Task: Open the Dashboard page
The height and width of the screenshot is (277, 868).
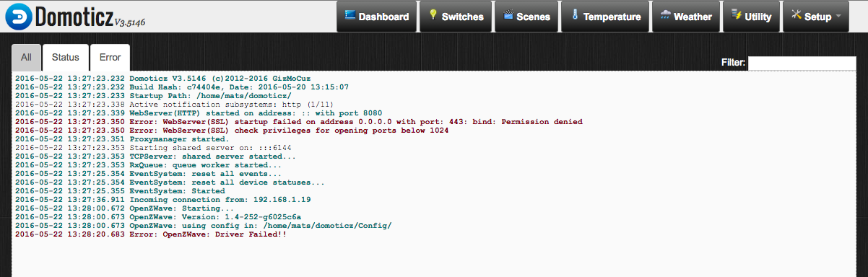Action: point(376,17)
